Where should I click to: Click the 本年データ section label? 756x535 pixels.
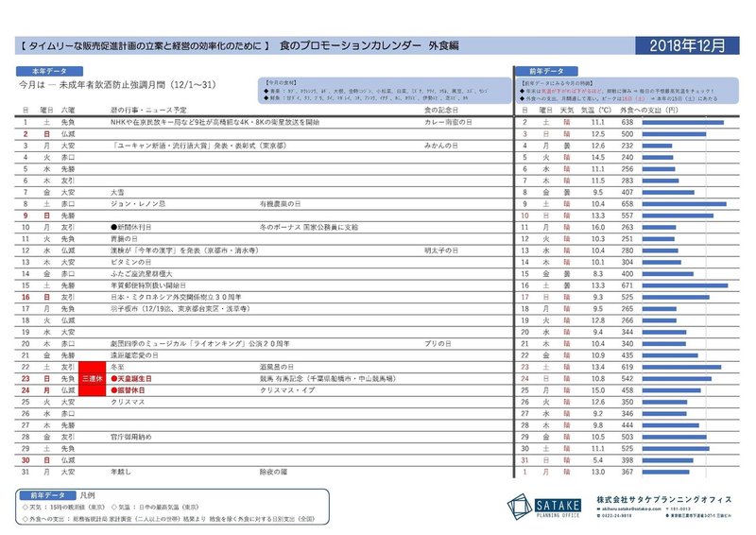tap(49, 71)
